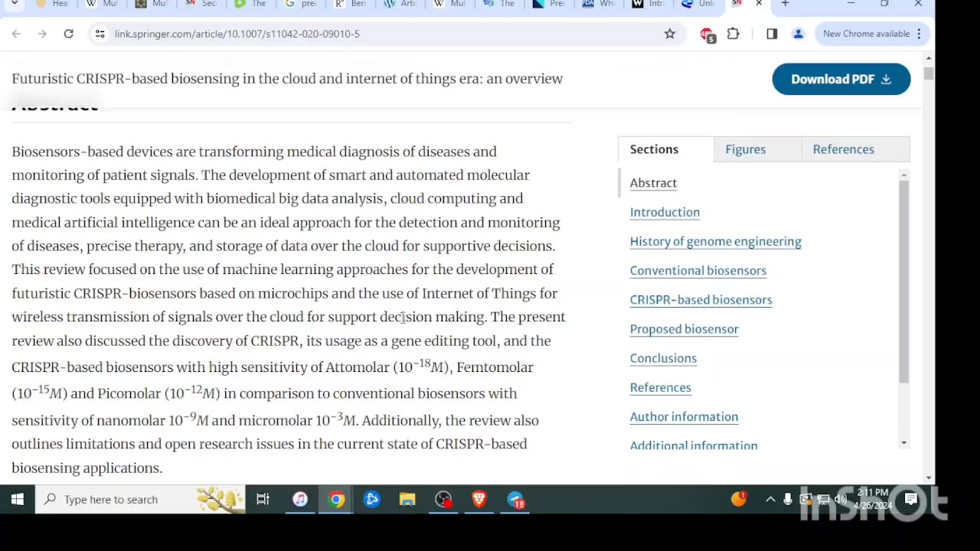This screenshot has height=551, width=980.
Task: Open the Extensions puzzle-piece menu
Action: (733, 34)
